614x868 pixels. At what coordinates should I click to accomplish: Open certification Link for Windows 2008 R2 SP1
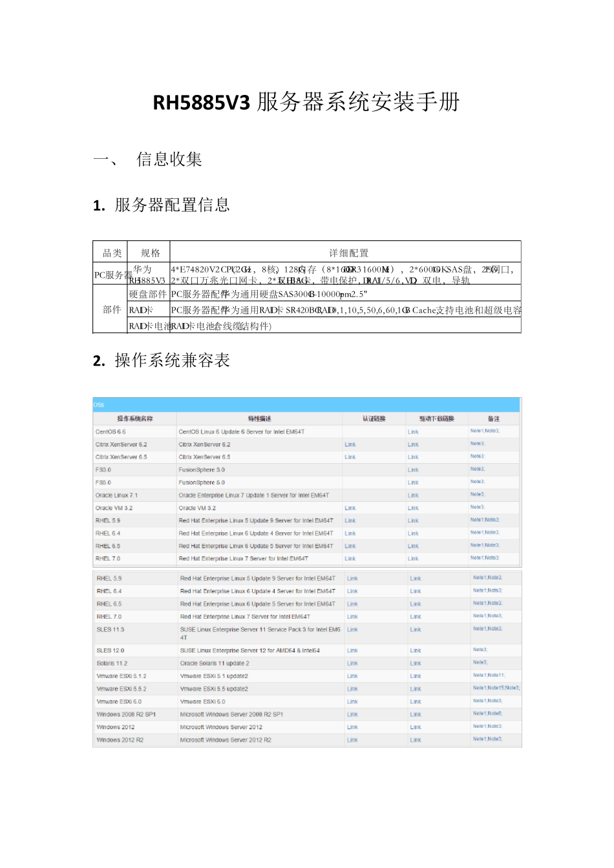pyautogui.click(x=352, y=714)
